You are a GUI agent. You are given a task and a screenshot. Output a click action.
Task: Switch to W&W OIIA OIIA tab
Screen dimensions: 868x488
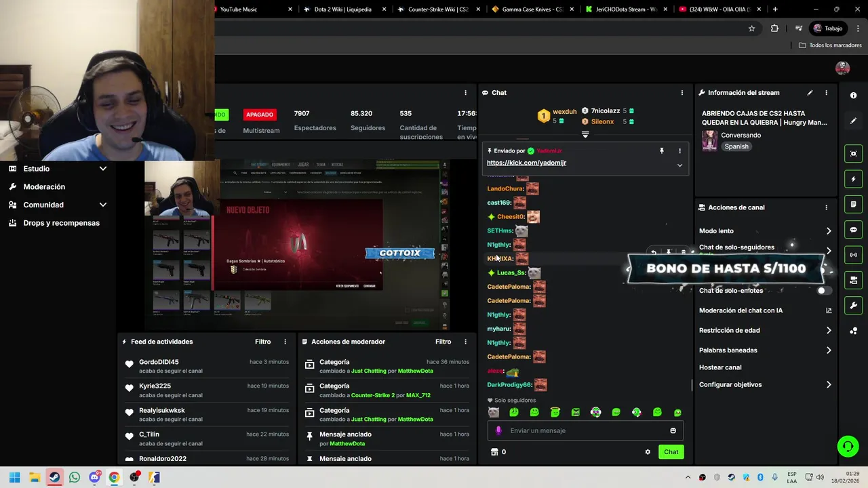tap(720, 9)
